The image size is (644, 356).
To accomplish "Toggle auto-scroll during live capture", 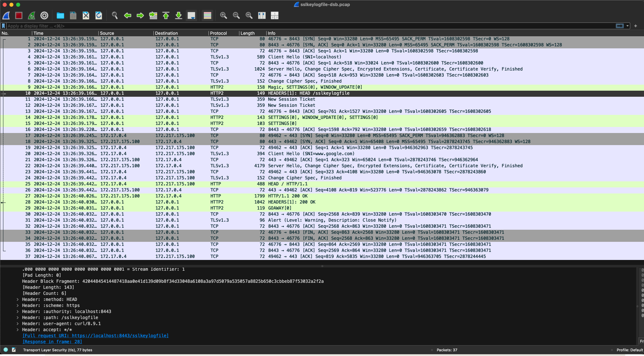I will point(191,15).
